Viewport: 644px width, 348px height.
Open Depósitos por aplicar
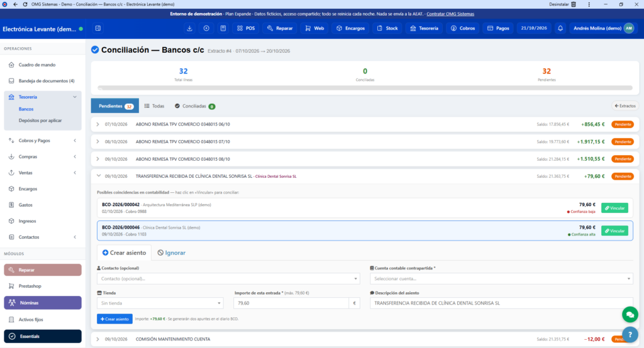click(x=40, y=121)
